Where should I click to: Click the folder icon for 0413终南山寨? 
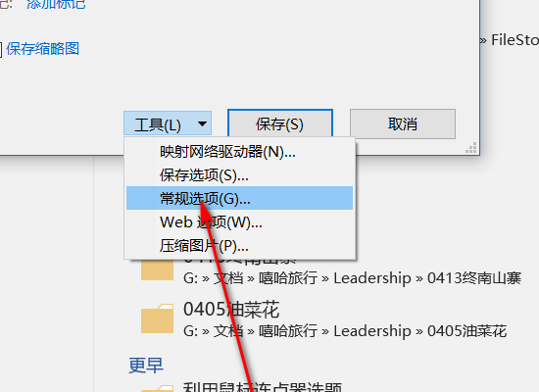point(157,269)
